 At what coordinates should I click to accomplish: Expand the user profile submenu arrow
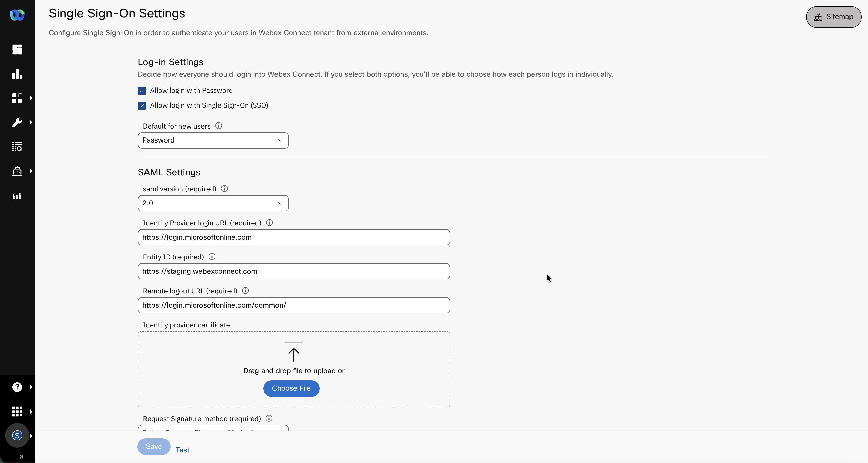point(31,436)
